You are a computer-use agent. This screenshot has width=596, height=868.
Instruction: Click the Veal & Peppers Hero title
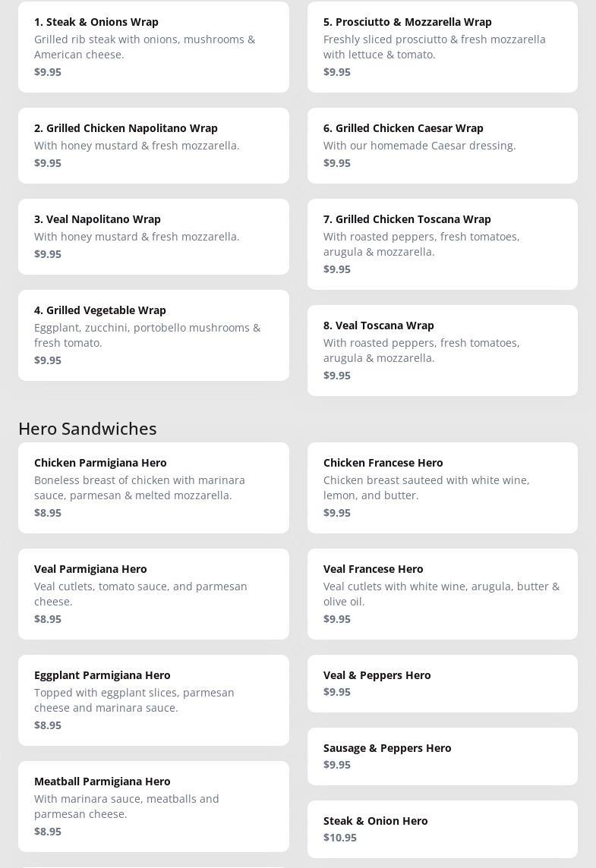(377, 675)
